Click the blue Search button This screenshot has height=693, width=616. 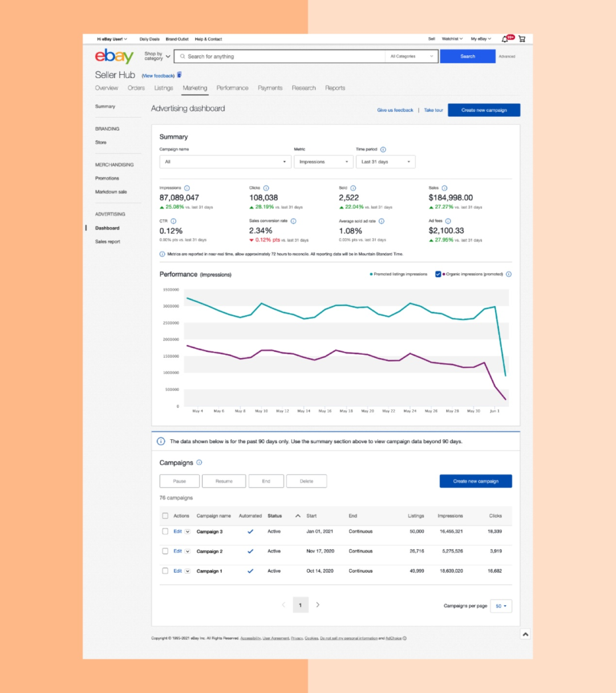[468, 56]
